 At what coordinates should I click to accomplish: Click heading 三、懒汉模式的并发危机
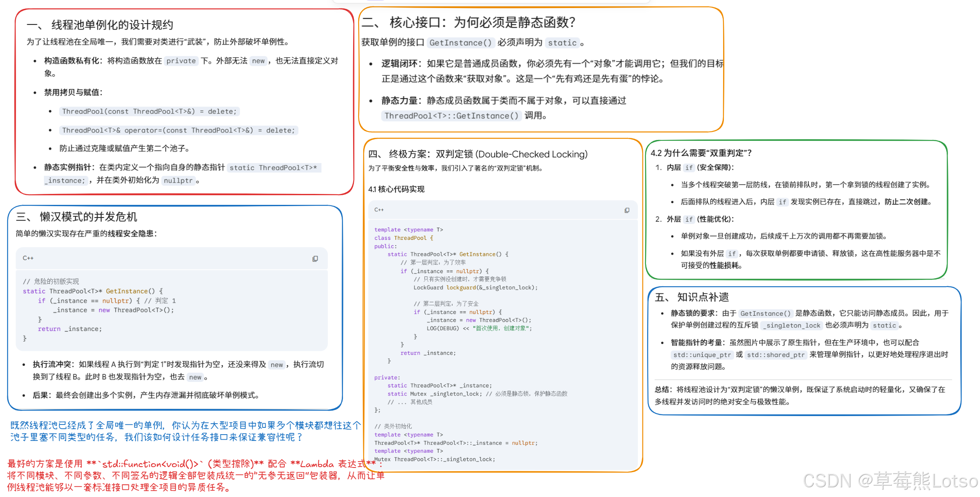coord(76,217)
